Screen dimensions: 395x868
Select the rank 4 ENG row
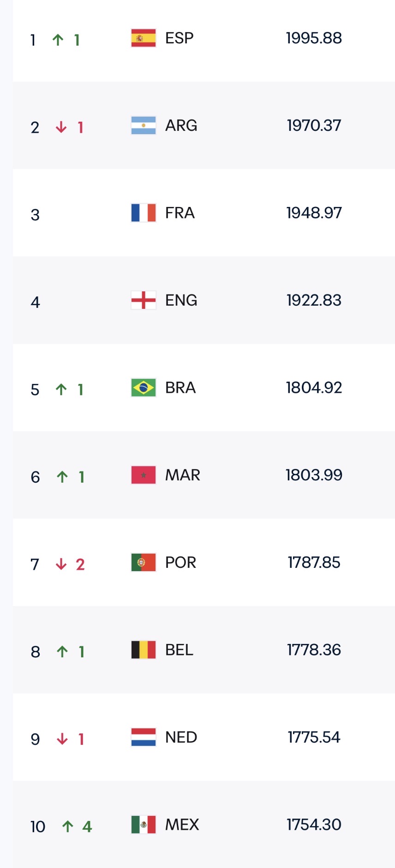tap(204, 300)
